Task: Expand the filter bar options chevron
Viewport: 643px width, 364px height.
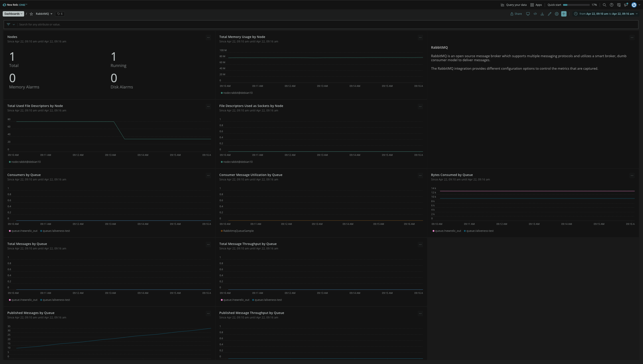Action: pos(14,25)
